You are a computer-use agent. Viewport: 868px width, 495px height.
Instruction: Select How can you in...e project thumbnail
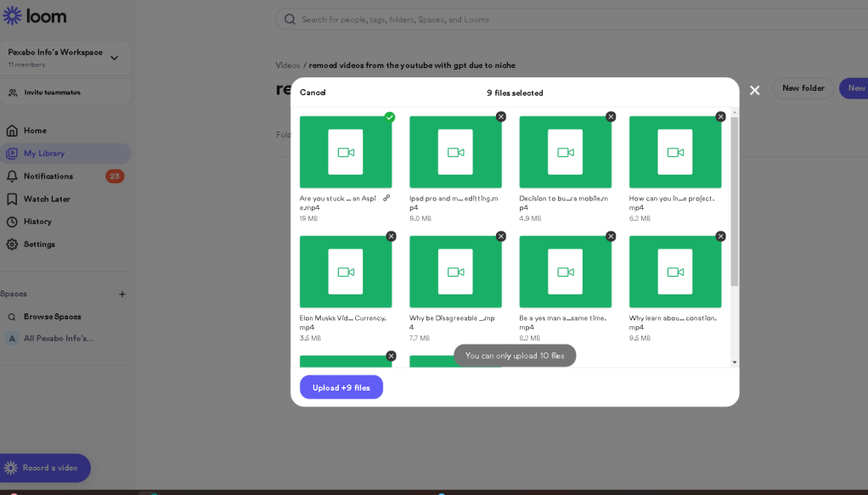675,152
